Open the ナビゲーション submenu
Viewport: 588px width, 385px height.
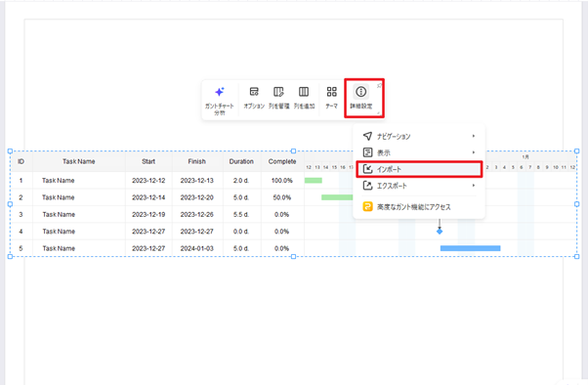click(x=419, y=136)
